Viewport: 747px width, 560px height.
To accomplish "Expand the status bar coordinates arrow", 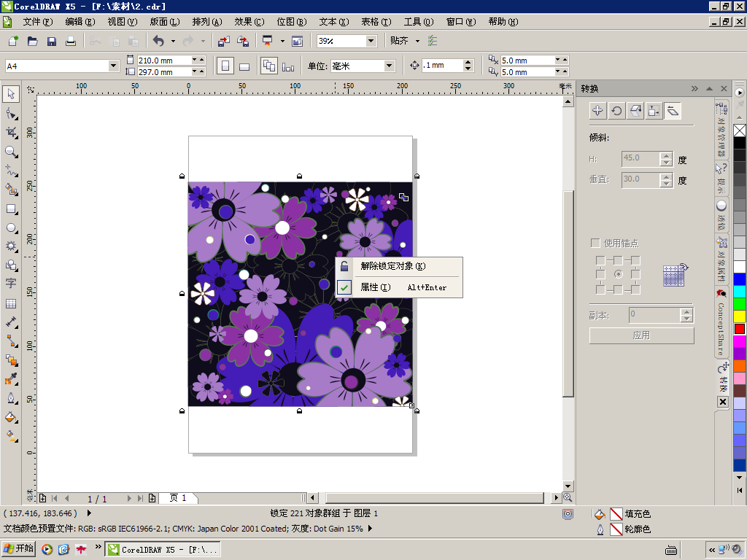I will [x=89, y=513].
